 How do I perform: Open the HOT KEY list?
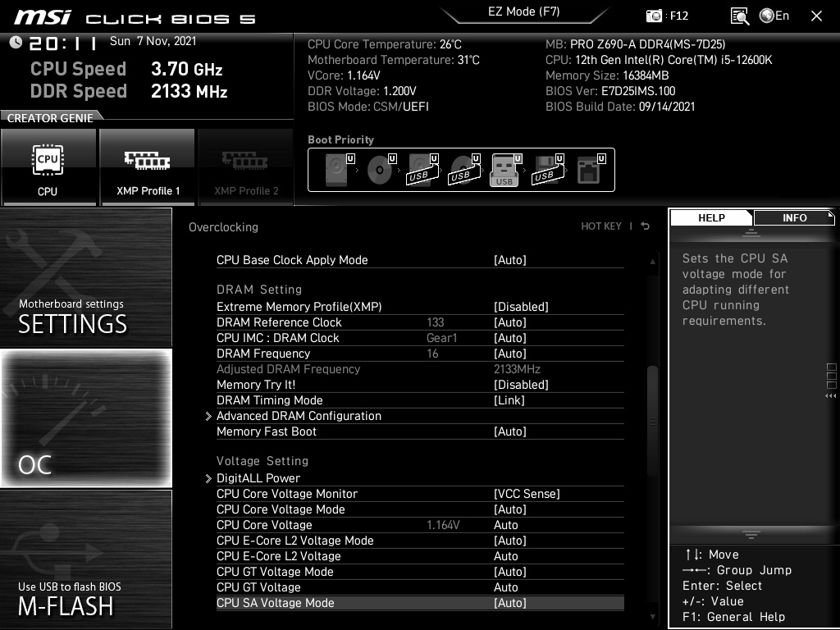pyautogui.click(x=601, y=226)
